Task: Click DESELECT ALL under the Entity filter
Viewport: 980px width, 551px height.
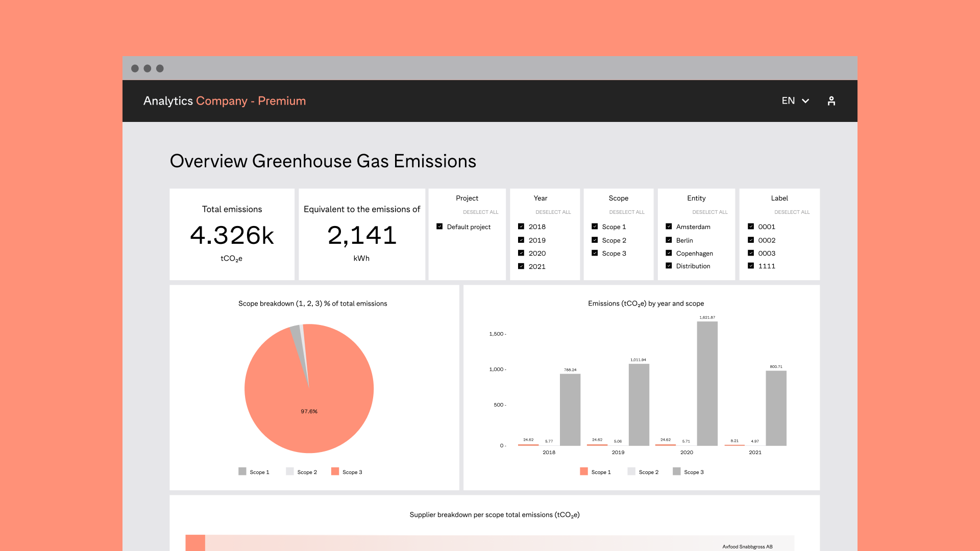Action: pyautogui.click(x=709, y=212)
